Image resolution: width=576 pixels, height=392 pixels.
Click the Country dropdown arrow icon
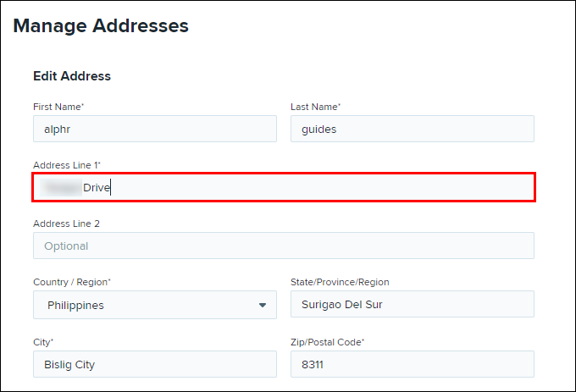[263, 306]
